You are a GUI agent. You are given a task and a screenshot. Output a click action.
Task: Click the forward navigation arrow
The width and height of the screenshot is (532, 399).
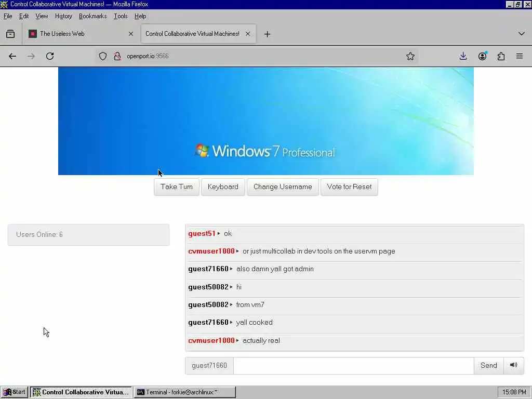click(31, 56)
